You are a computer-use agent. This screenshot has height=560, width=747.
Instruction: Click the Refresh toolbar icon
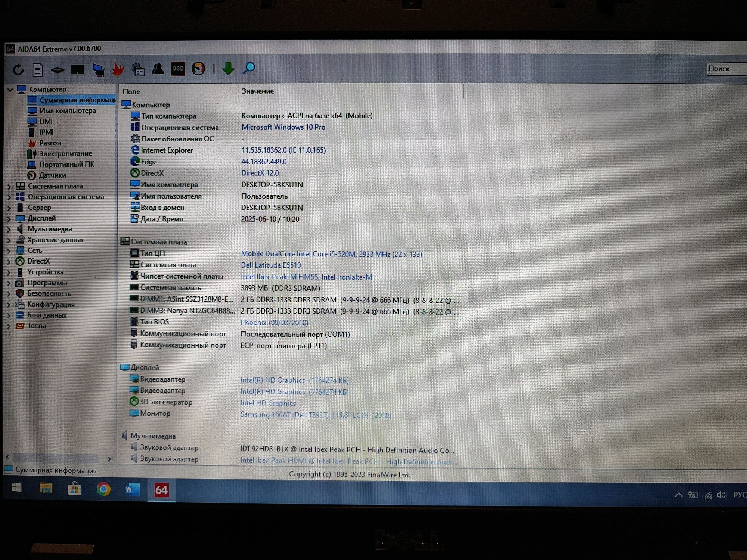pos(18,69)
